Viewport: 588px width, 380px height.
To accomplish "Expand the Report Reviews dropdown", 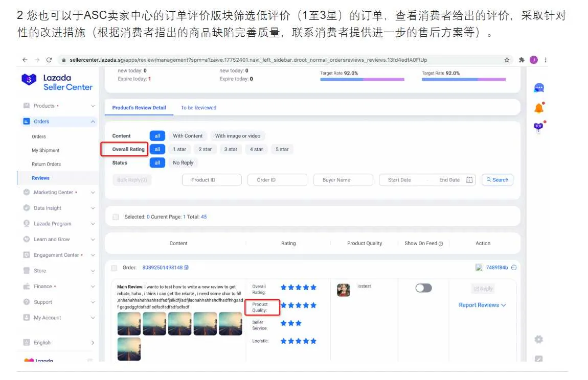I will (x=483, y=305).
